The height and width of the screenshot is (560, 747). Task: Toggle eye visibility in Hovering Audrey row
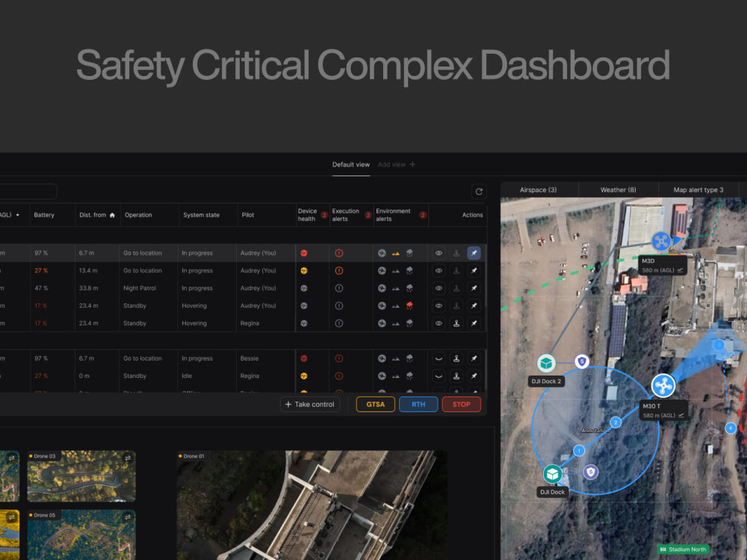pos(438,305)
